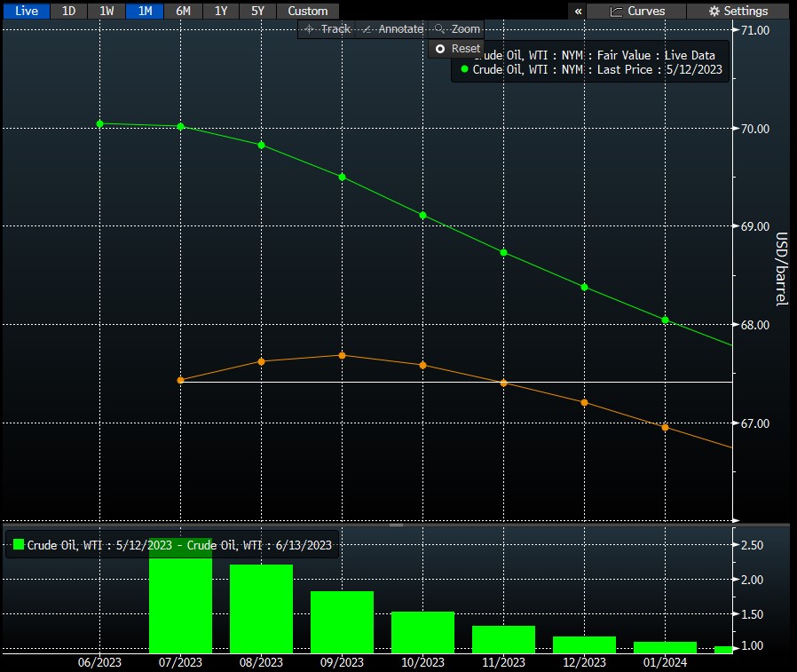Click green spread legend square in lower panel

(x=18, y=545)
